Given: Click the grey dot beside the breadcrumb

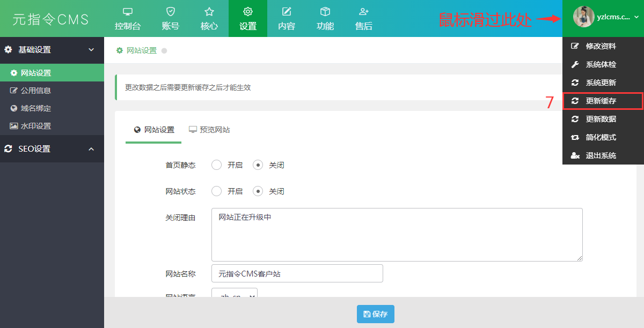Looking at the screenshot, I should pos(164,50).
